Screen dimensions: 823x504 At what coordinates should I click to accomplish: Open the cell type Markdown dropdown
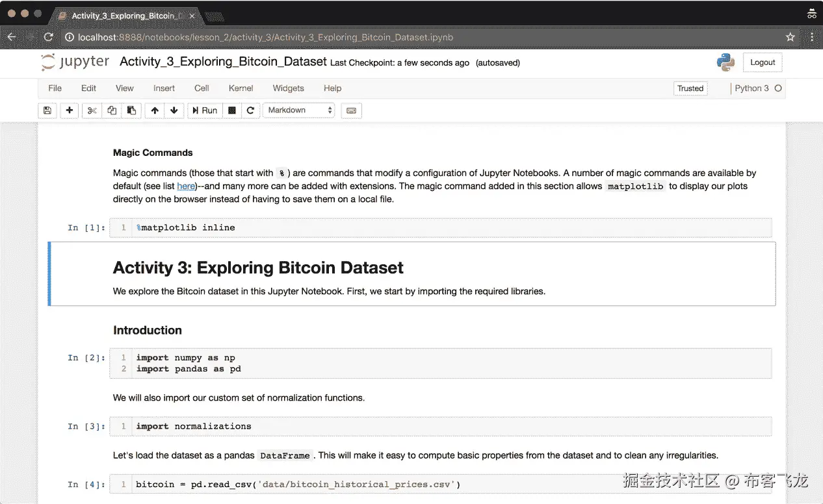(x=300, y=110)
